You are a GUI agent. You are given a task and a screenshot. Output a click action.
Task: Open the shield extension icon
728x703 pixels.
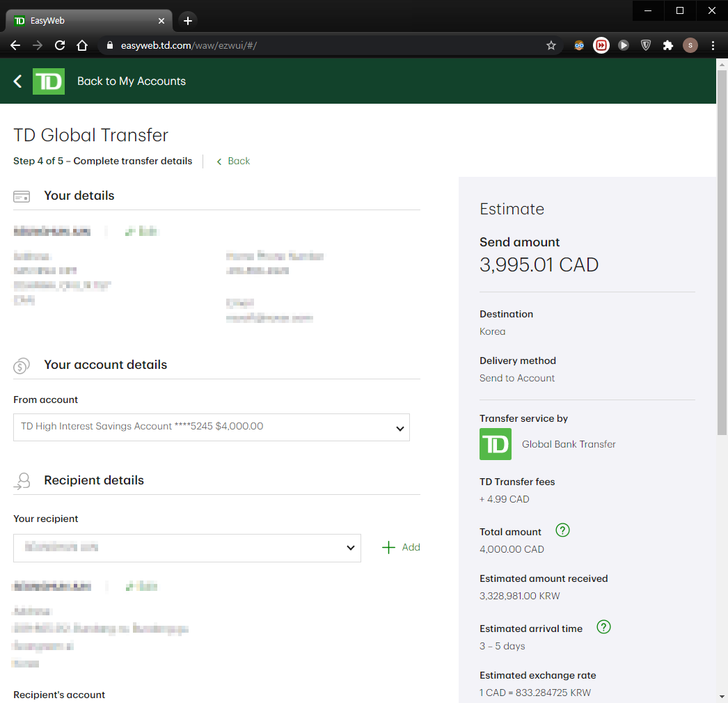pyautogui.click(x=646, y=45)
